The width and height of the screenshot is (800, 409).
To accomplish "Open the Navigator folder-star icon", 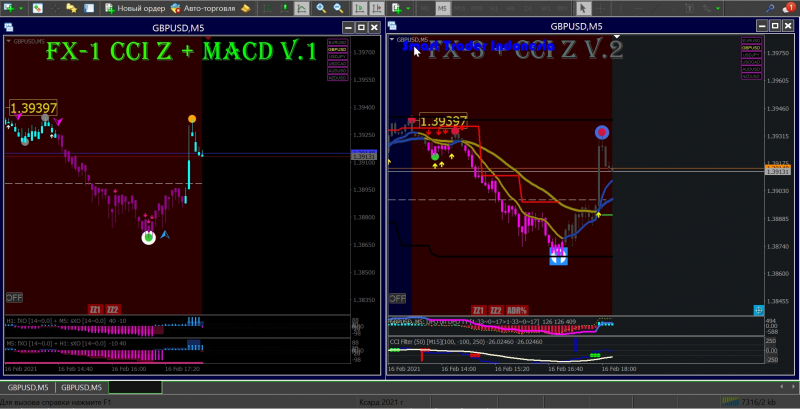I will tap(71, 8).
